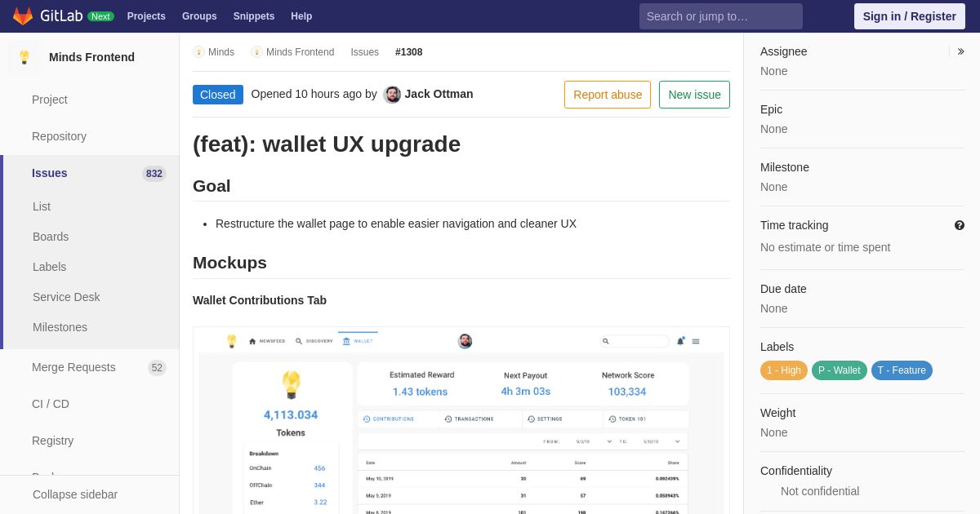
Task: Click the Minds Frontend breadcrumb icon
Action: (x=256, y=52)
